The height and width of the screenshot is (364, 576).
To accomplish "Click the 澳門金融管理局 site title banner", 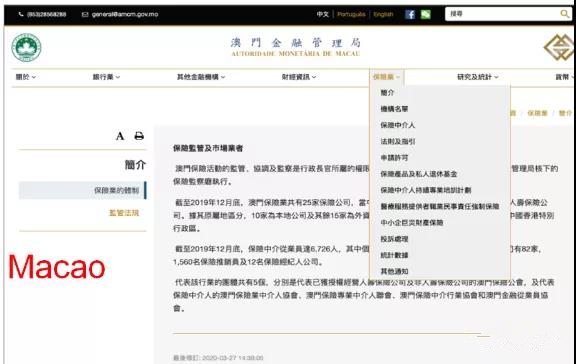I will click(296, 47).
